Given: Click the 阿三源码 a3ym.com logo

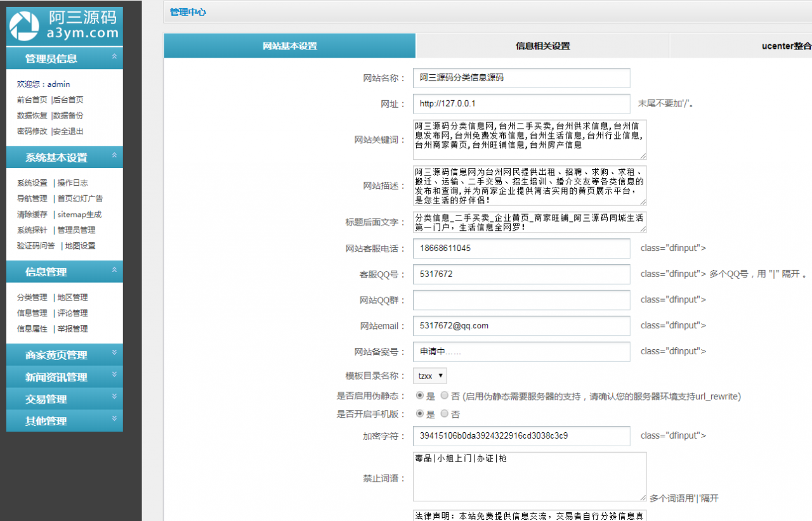Looking at the screenshot, I should pos(65,25).
